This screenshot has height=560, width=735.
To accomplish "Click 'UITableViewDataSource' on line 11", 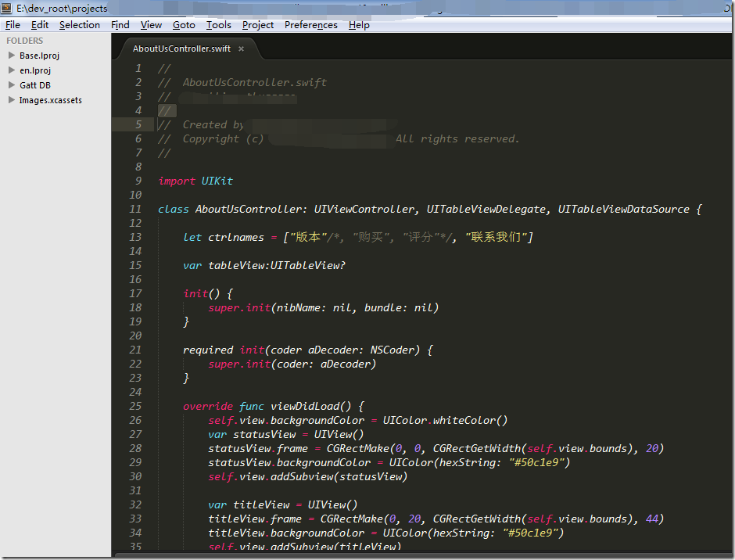I will click(x=623, y=209).
